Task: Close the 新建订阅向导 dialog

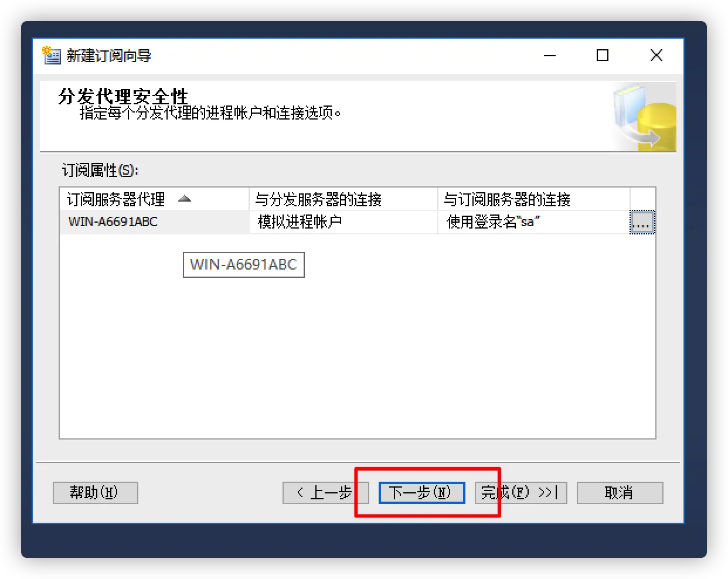Action: click(656, 56)
